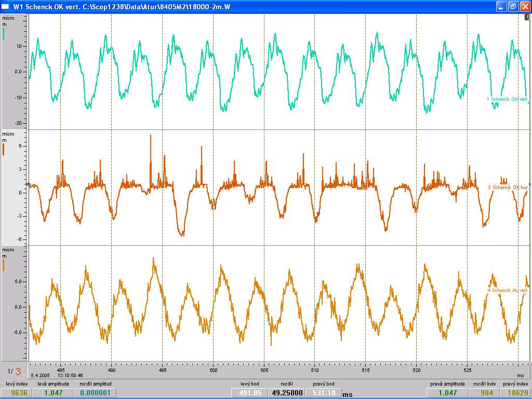Click the 525 label on the time axis
532x399 pixels.
(x=468, y=370)
